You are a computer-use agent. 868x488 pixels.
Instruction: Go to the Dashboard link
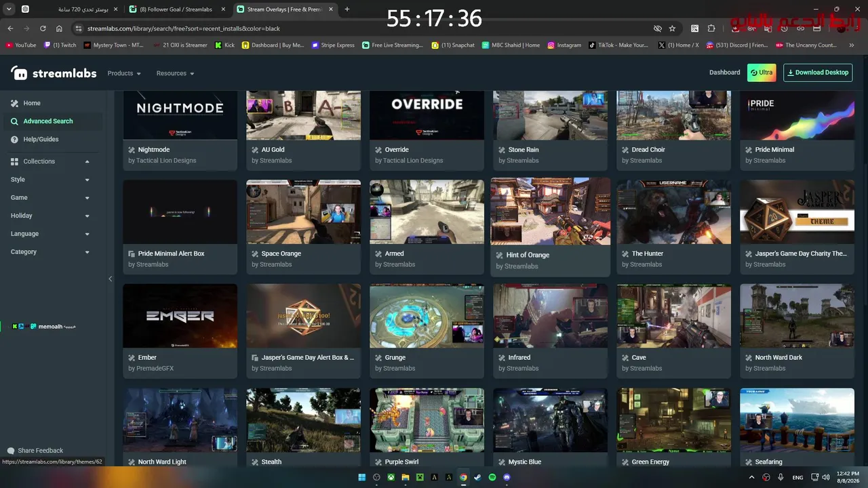[725, 73]
